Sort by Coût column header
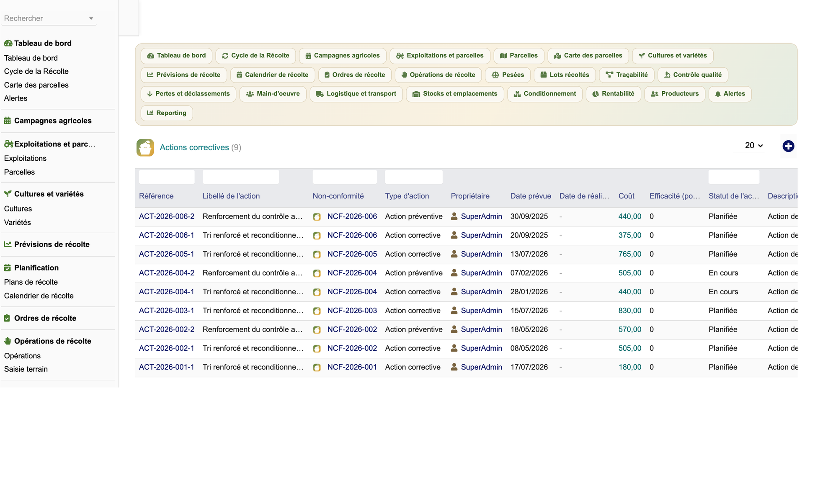The image size is (815, 504). pos(626,196)
